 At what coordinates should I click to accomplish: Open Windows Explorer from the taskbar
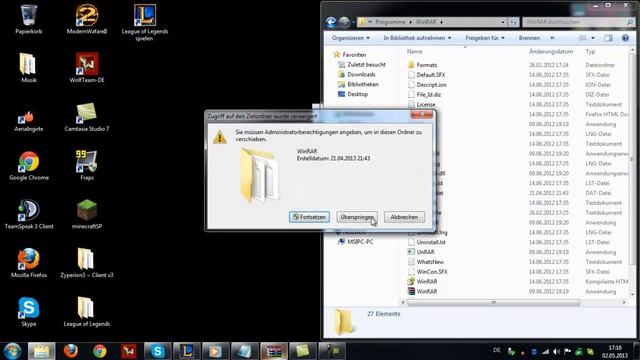click(41, 351)
